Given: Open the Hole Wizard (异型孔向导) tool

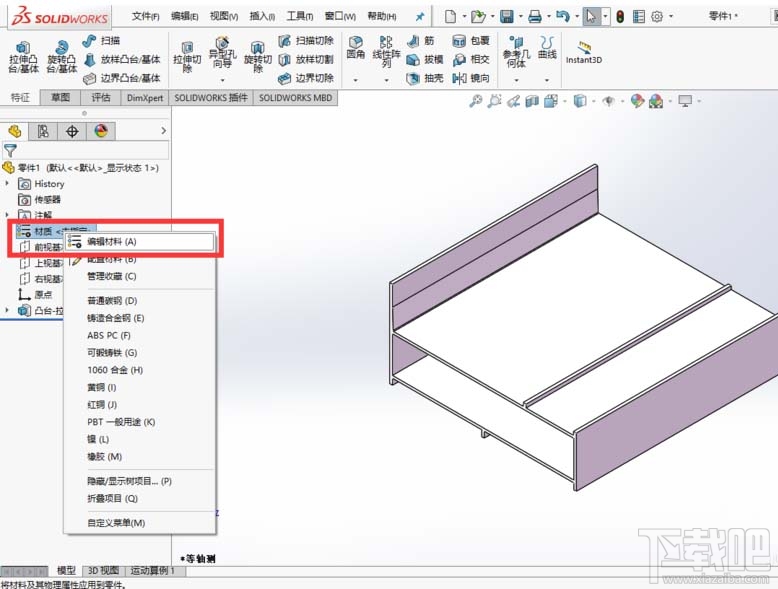Looking at the screenshot, I should (x=222, y=53).
